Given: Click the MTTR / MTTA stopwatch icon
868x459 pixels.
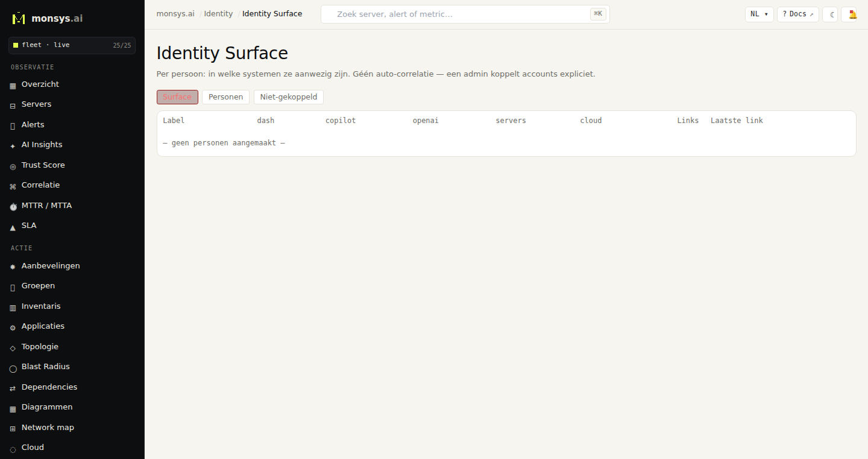Looking at the screenshot, I should (x=13, y=206).
